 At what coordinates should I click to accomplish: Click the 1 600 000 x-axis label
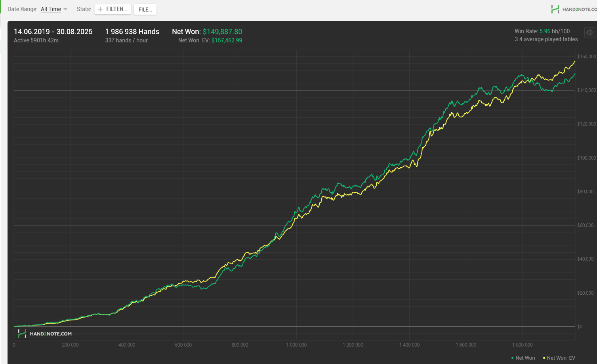tap(466, 345)
